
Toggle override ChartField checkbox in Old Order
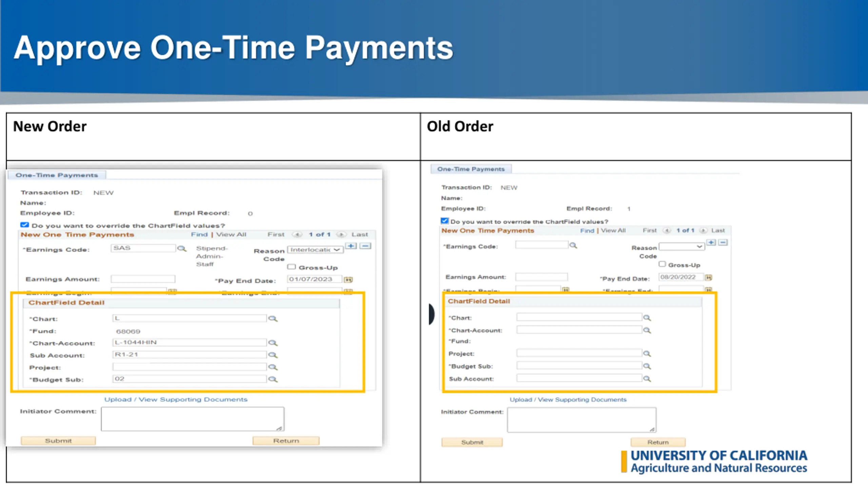[x=445, y=221]
